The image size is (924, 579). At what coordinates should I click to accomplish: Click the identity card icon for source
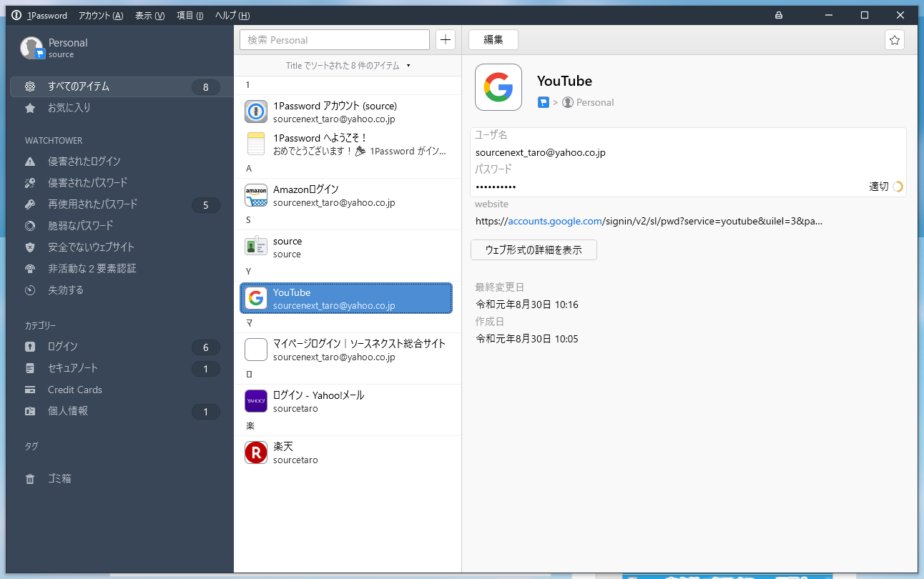[256, 247]
